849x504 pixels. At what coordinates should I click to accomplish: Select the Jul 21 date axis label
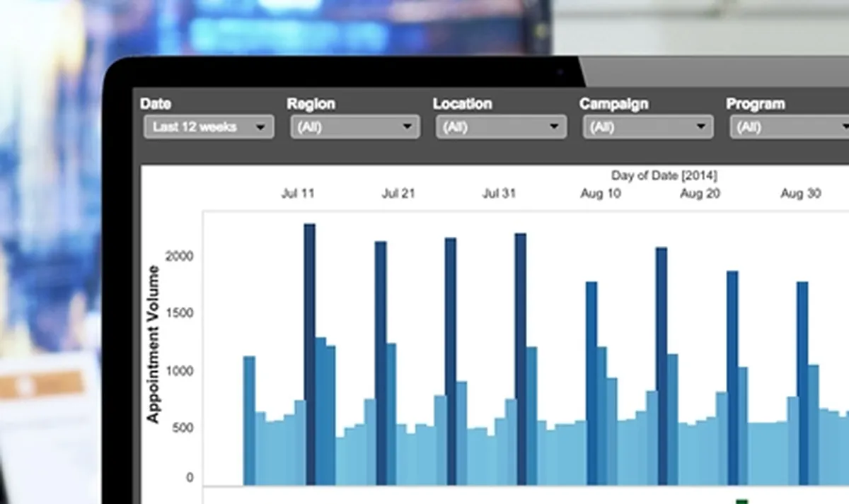(398, 194)
